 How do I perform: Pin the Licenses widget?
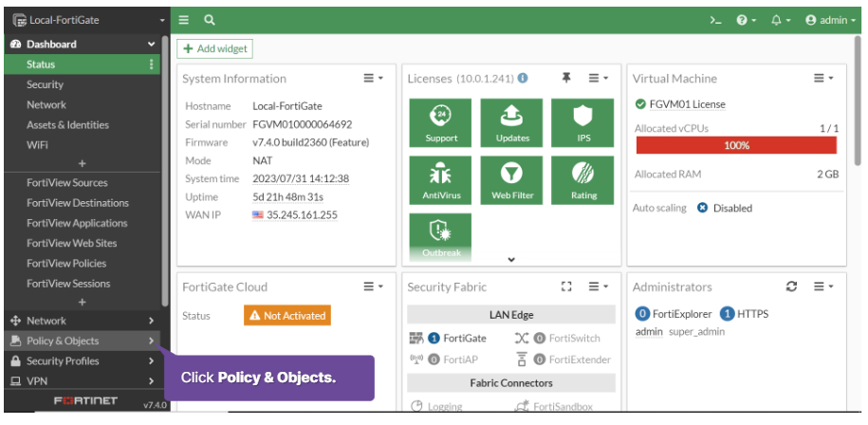[566, 79]
